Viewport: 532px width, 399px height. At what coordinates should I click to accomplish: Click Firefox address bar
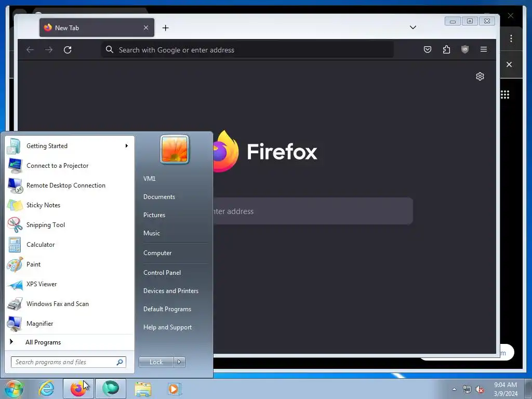click(247, 50)
